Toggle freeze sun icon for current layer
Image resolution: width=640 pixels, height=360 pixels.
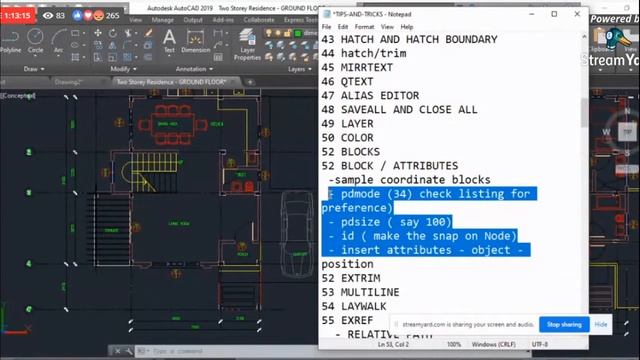click(278, 33)
